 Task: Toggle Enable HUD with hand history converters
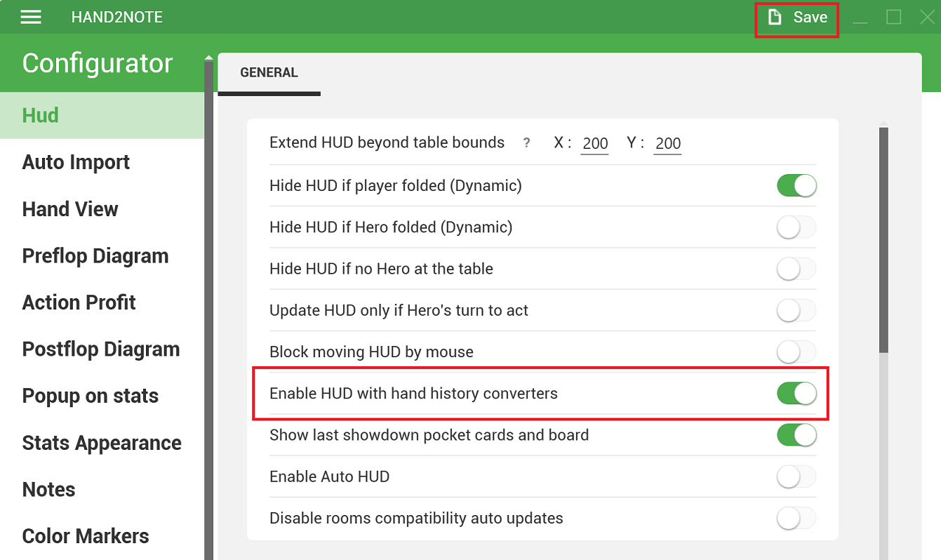click(x=796, y=393)
